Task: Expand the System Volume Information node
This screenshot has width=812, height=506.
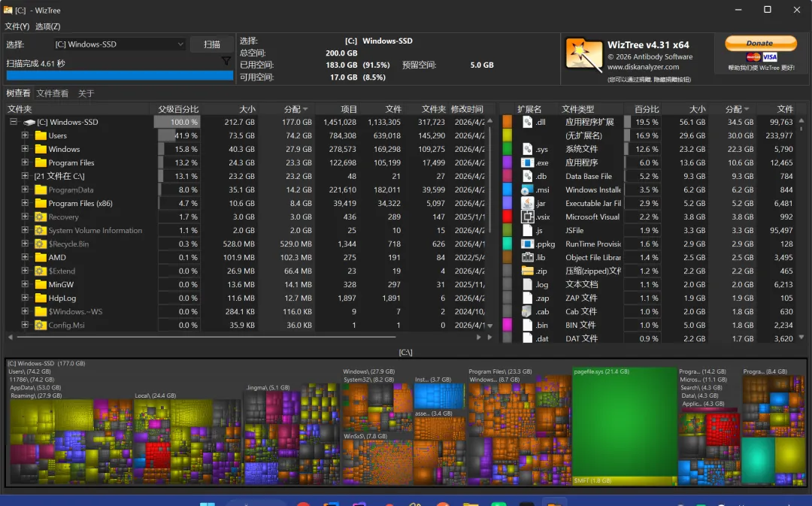Action: click(x=24, y=231)
